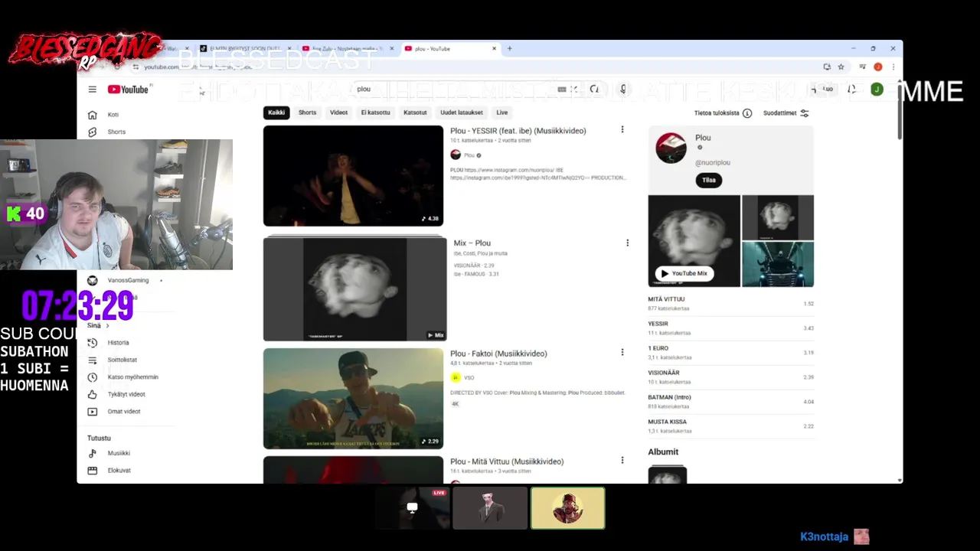Viewport: 980px width, 551px height.
Task: Open the VSO channel link
Action: click(x=469, y=377)
